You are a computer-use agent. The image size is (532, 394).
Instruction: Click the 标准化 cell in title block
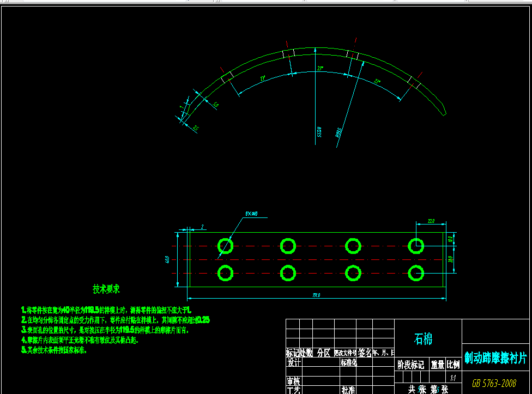coord(348,362)
